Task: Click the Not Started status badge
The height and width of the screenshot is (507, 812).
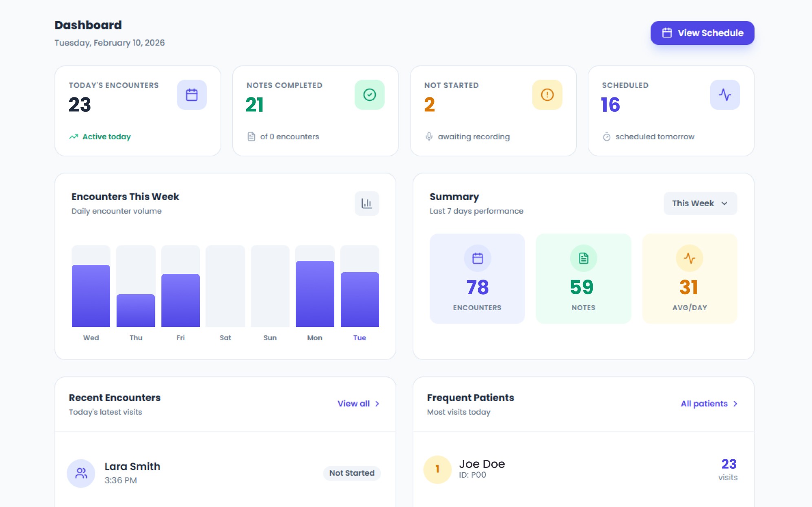Action: (352, 473)
